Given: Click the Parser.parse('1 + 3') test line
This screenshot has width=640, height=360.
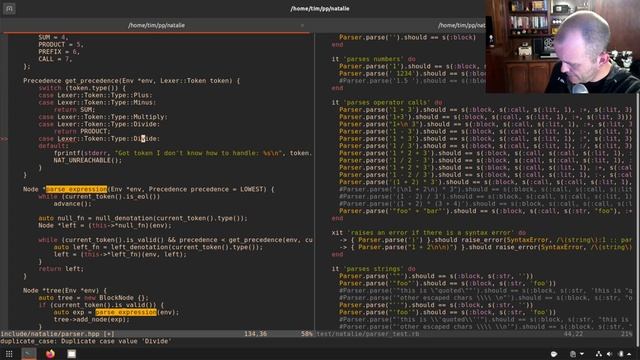Looking at the screenshot, I should [x=485, y=110].
